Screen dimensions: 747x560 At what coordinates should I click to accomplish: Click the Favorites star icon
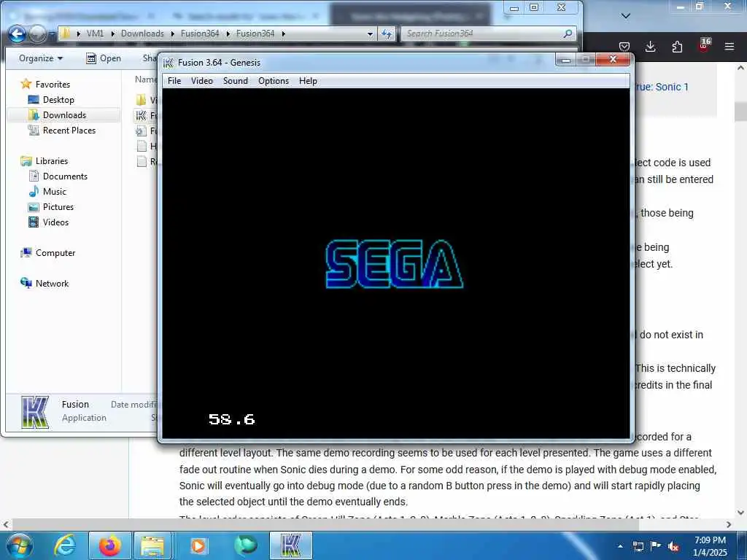click(x=26, y=85)
